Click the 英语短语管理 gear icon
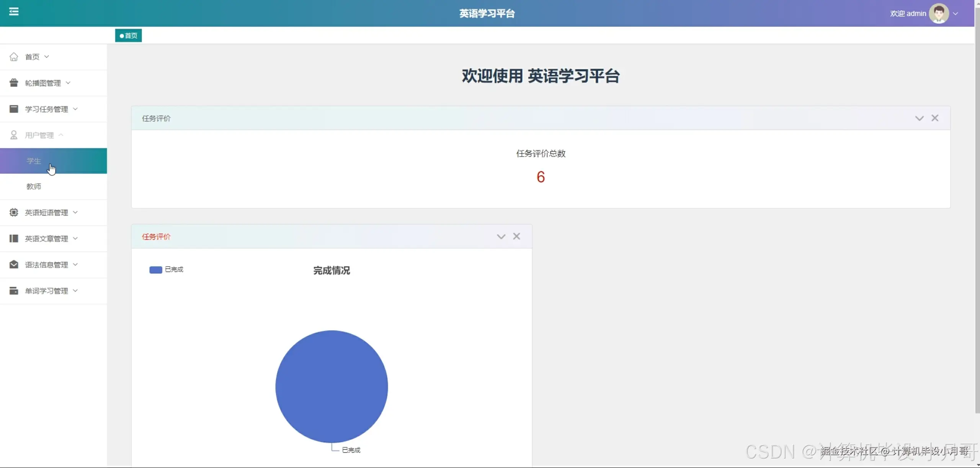Image resolution: width=980 pixels, height=468 pixels. coord(14,212)
